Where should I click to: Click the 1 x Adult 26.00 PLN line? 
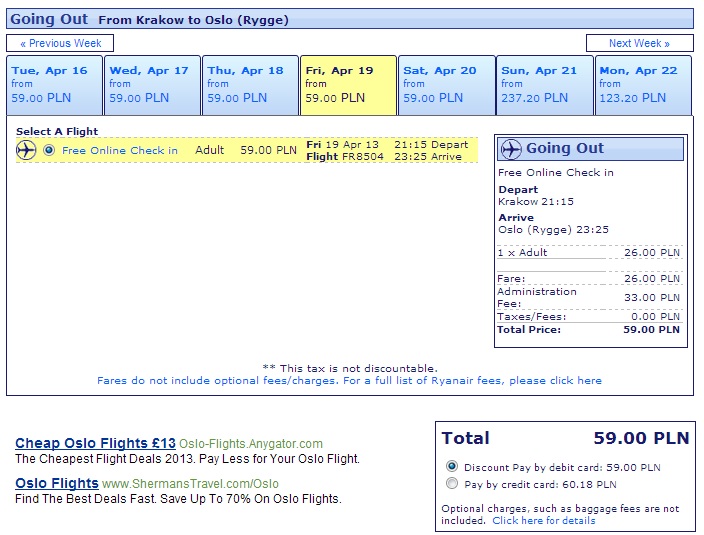589,253
